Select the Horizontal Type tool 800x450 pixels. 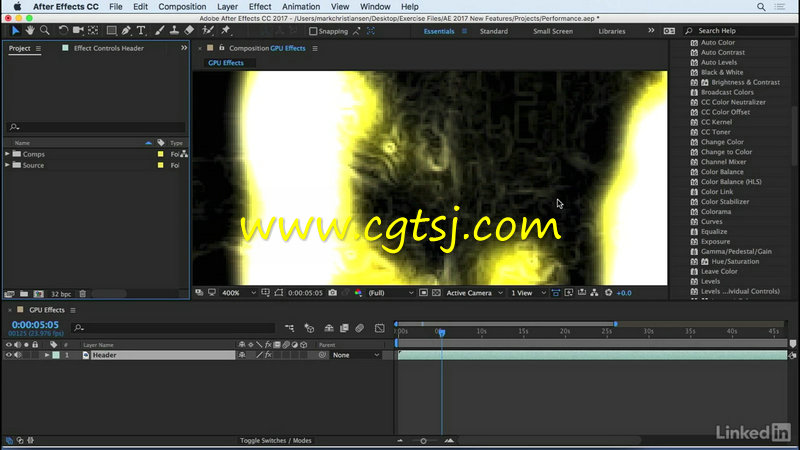[x=141, y=31]
